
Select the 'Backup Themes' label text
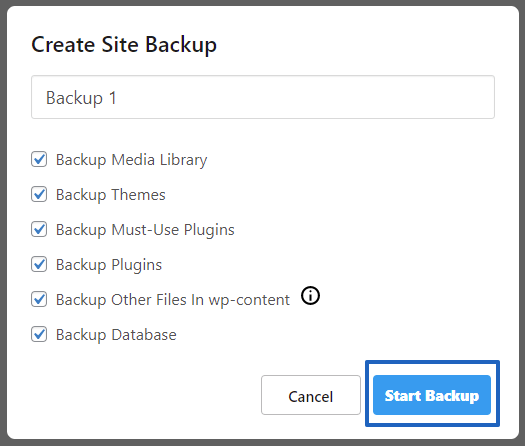pyautogui.click(x=110, y=195)
